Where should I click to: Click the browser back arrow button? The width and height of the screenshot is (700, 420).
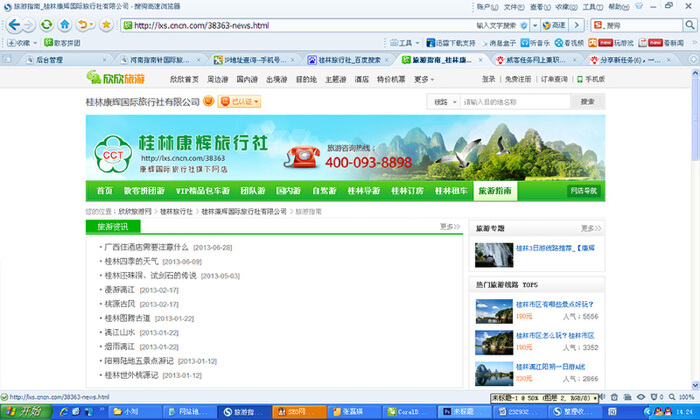tap(14, 25)
